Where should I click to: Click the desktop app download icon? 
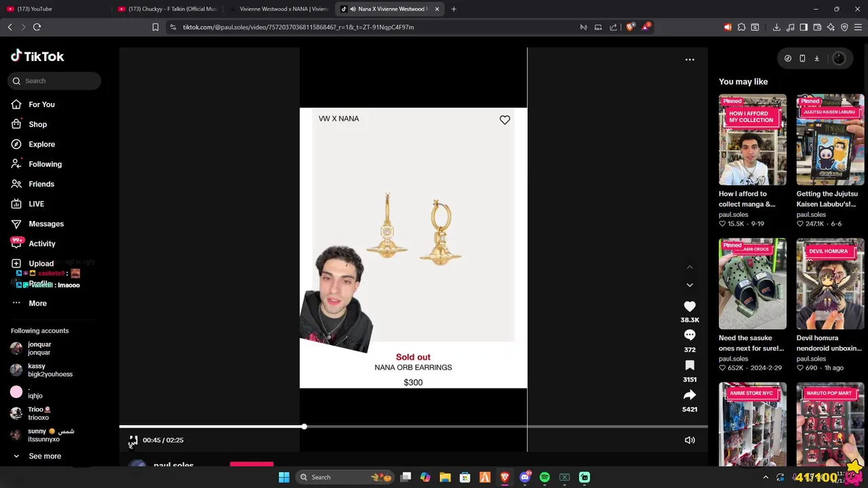pyautogui.click(x=816, y=58)
